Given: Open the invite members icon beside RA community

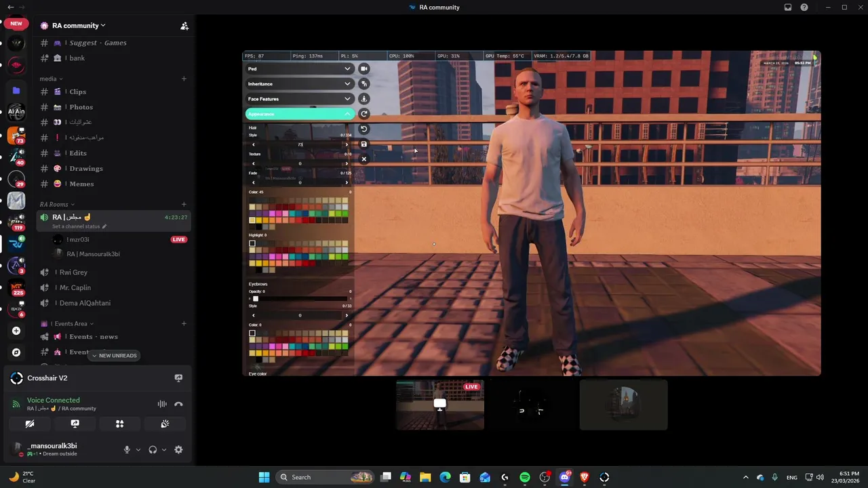Looking at the screenshot, I should tap(184, 26).
